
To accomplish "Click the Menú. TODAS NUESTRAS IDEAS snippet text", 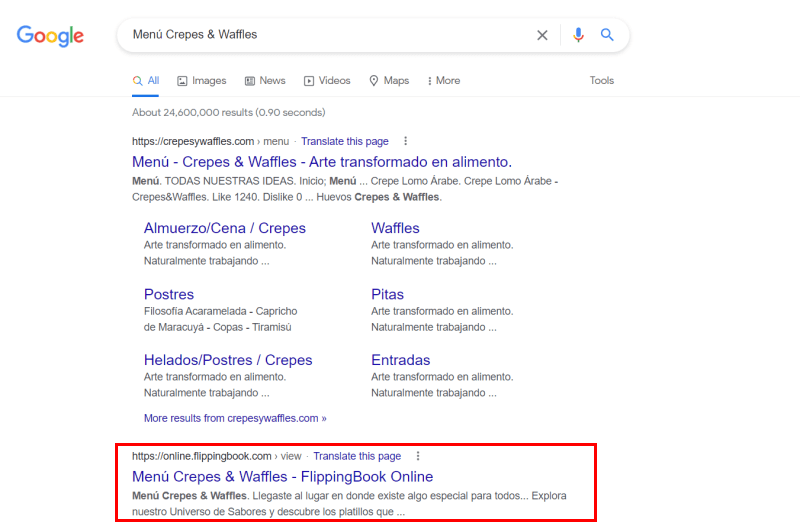I will [x=345, y=189].
